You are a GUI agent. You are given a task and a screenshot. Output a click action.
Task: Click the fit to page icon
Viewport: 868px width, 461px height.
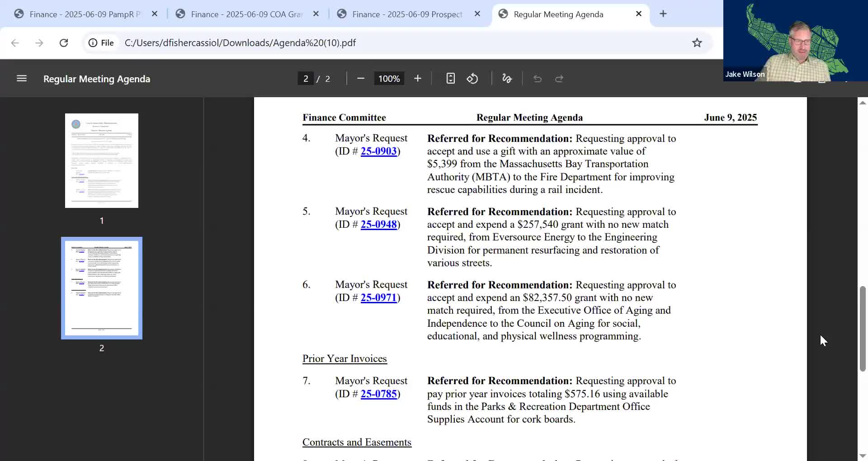click(x=450, y=79)
